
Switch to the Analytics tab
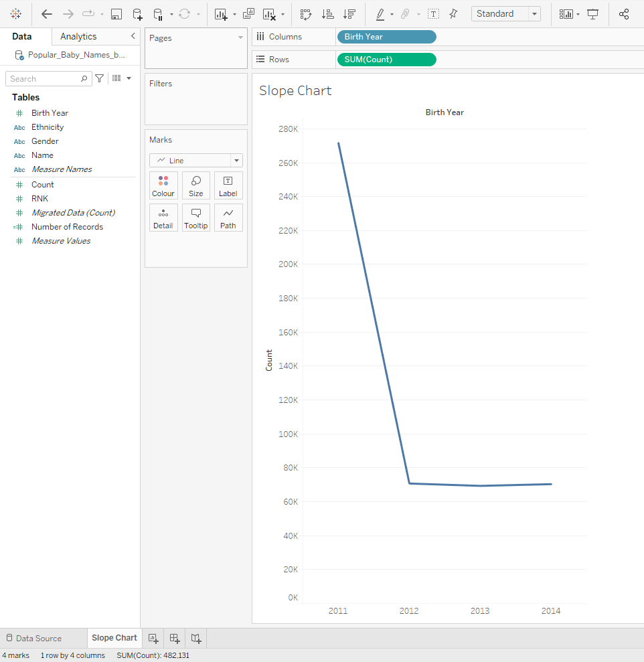(78, 36)
